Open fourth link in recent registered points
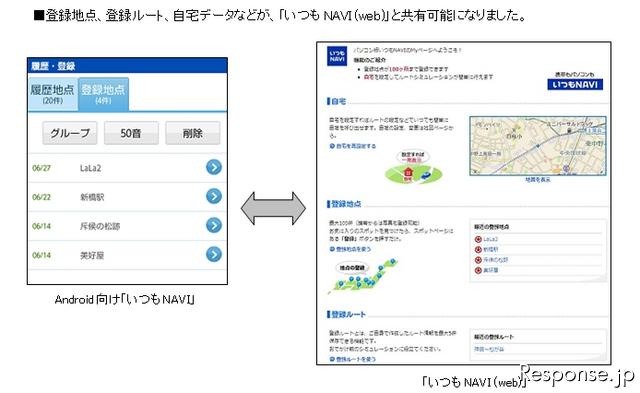The height and width of the screenshot is (393, 640). tap(491, 270)
